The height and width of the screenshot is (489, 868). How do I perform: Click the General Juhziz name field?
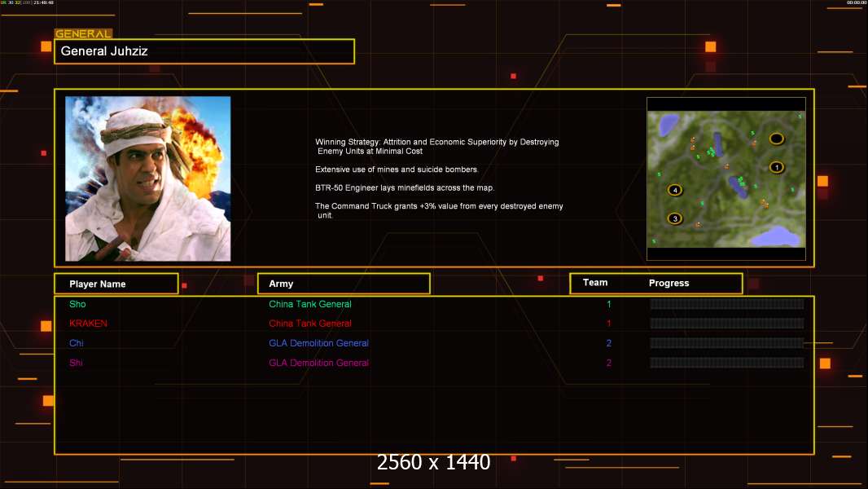click(x=204, y=51)
